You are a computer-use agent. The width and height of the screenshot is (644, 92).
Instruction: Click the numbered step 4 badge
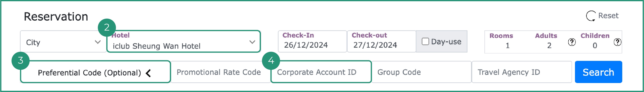pos(271,60)
